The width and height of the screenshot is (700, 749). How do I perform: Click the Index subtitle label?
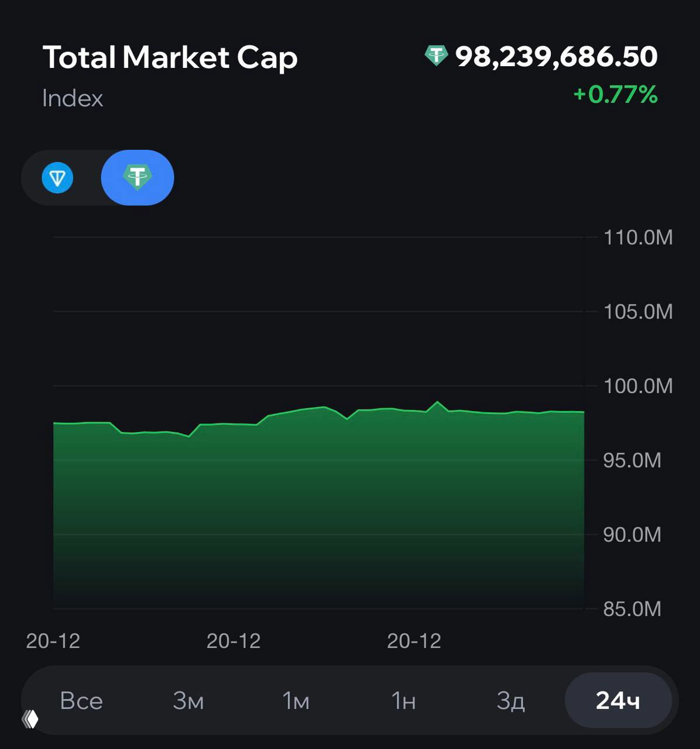tap(73, 98)
